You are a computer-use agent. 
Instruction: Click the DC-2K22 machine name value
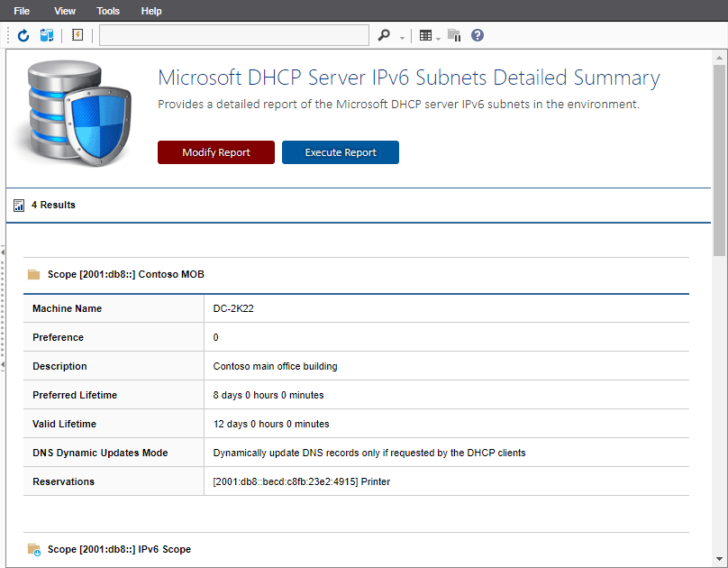point(233,308)
